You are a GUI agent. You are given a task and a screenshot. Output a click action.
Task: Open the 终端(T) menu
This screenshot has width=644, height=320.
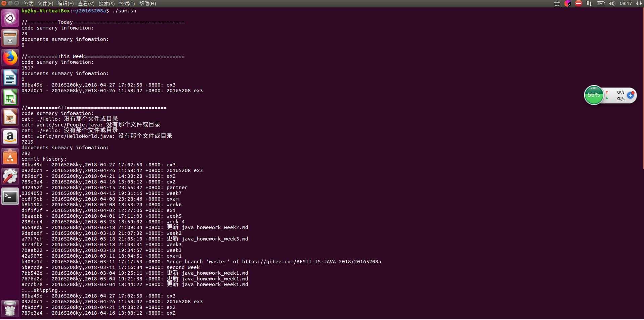127,4
